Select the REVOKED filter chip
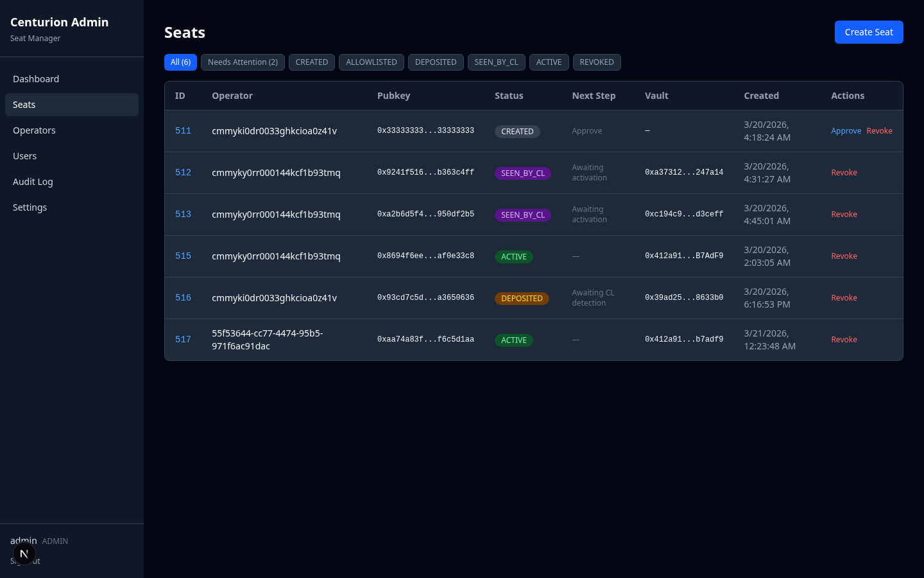The image size is (924, 578). point(596,62)
